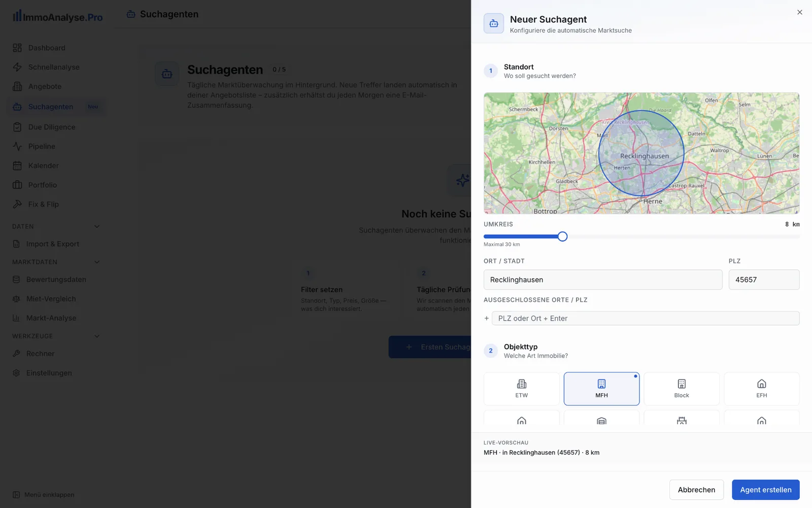Click the Recklinghausen radius circle on the map
812x508 pixels.
click(x=641, y=153)
